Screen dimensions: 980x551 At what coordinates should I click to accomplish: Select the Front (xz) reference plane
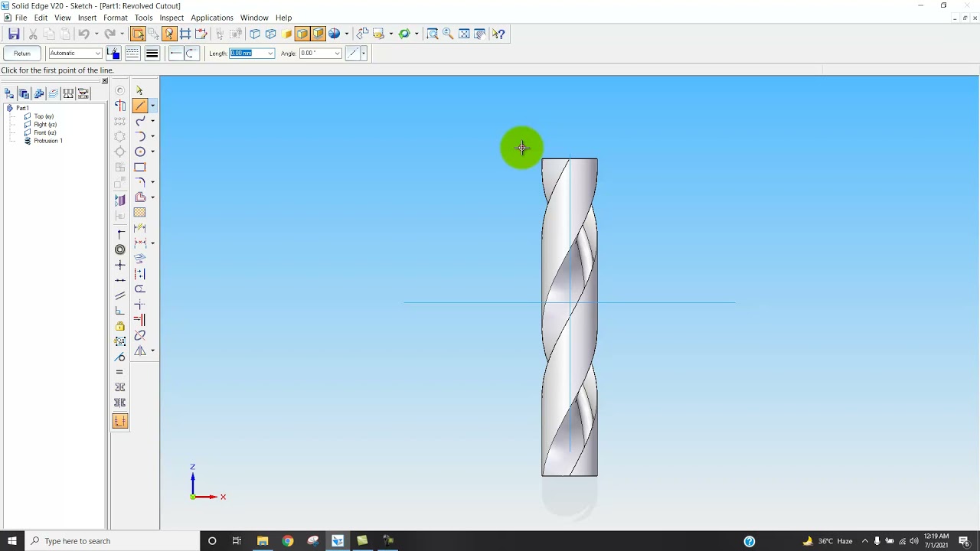45,132
